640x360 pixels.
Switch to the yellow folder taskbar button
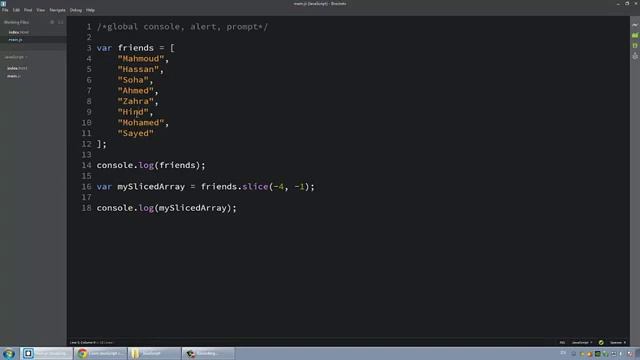click(154, 353)
